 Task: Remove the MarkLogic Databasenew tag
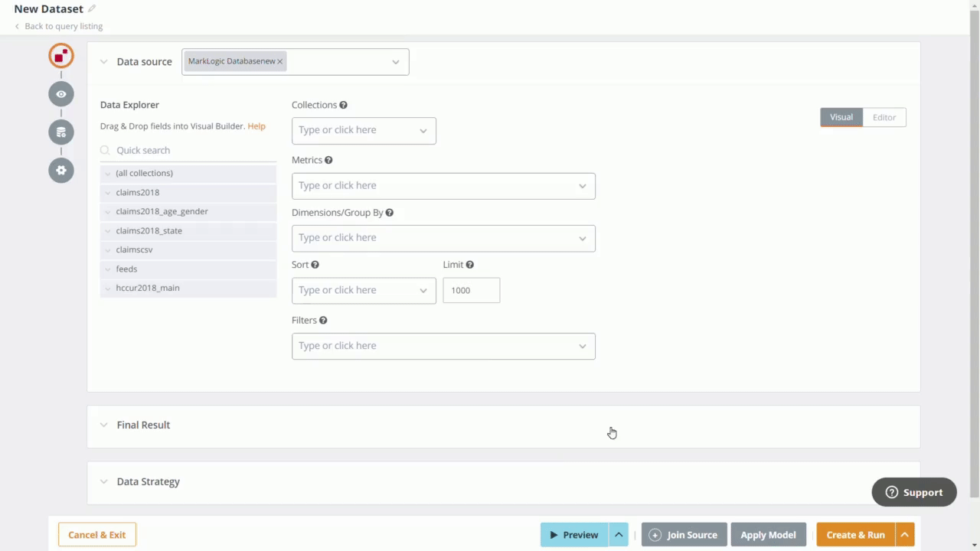coord(279,61)
